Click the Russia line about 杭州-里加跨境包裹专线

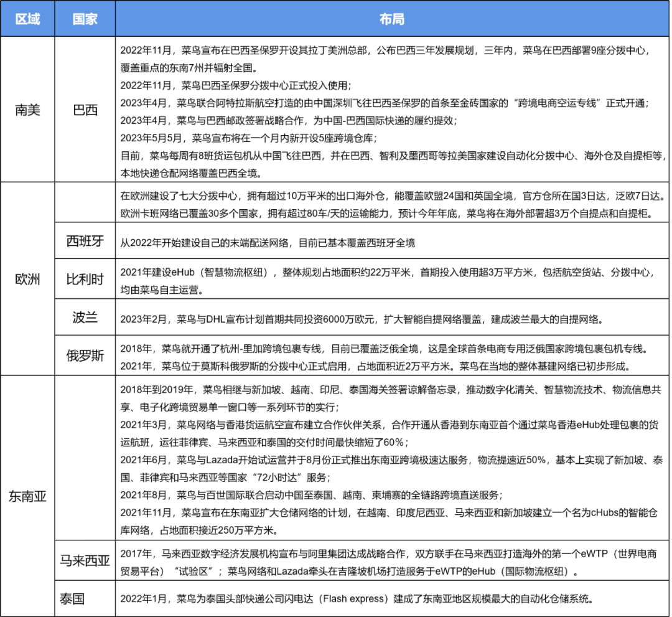(x=385, y=349)
